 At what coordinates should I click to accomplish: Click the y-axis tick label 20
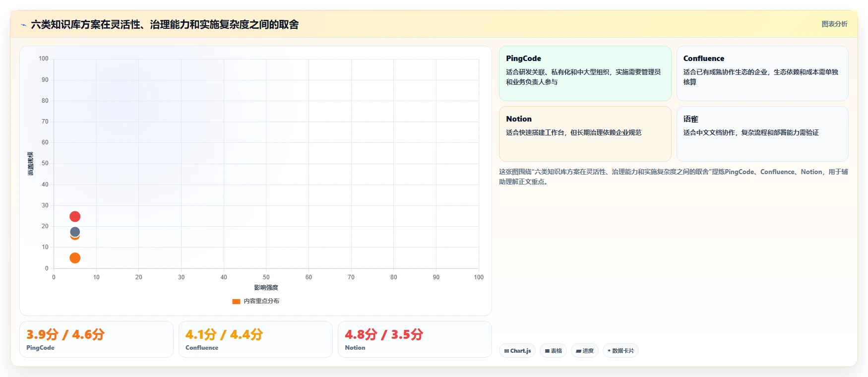pyautogui.click(x=45, y=226)
